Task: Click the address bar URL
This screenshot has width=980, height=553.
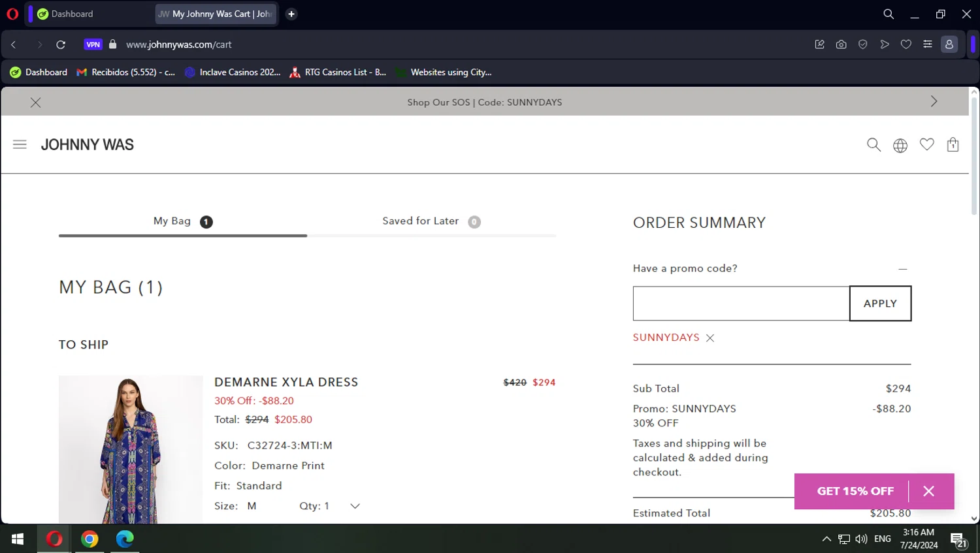Action: 178,44
